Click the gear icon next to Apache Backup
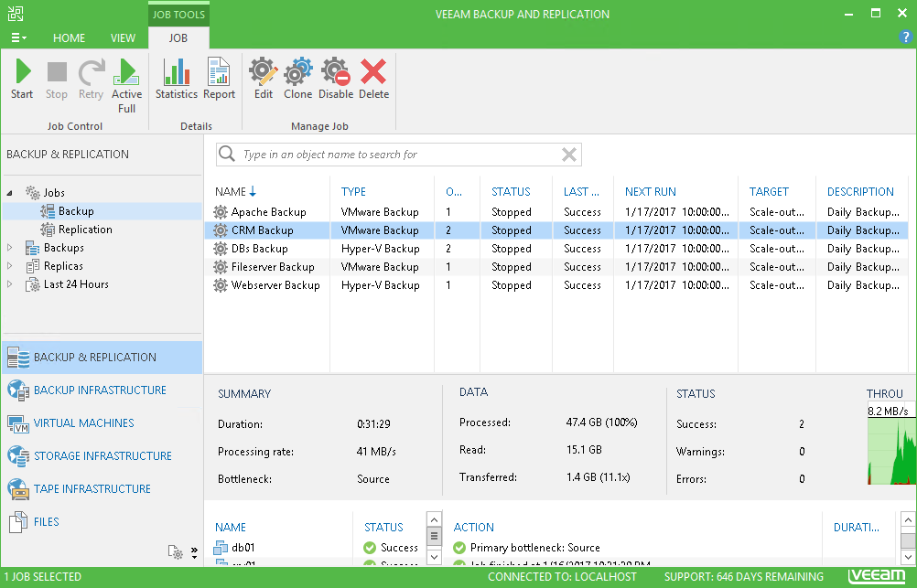Screen dimensions: 917x588 click(221, 211)
